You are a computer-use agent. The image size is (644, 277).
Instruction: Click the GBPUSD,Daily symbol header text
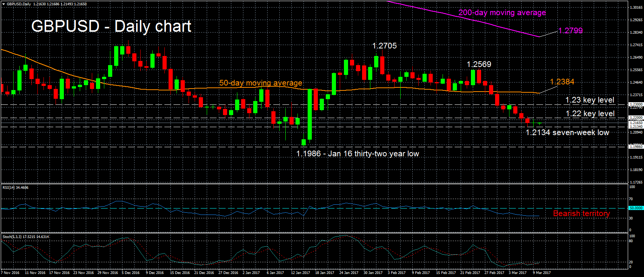19,4
